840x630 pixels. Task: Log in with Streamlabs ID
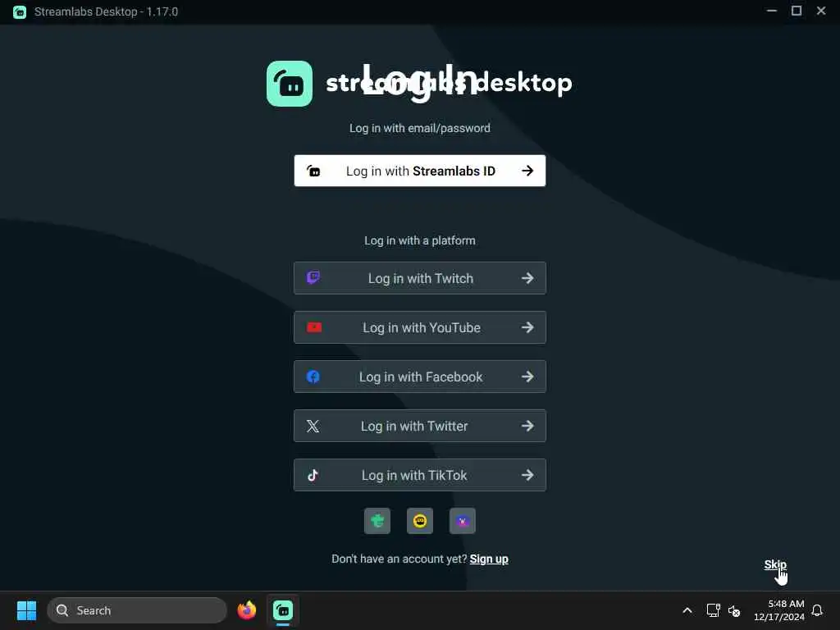[419, 171]
